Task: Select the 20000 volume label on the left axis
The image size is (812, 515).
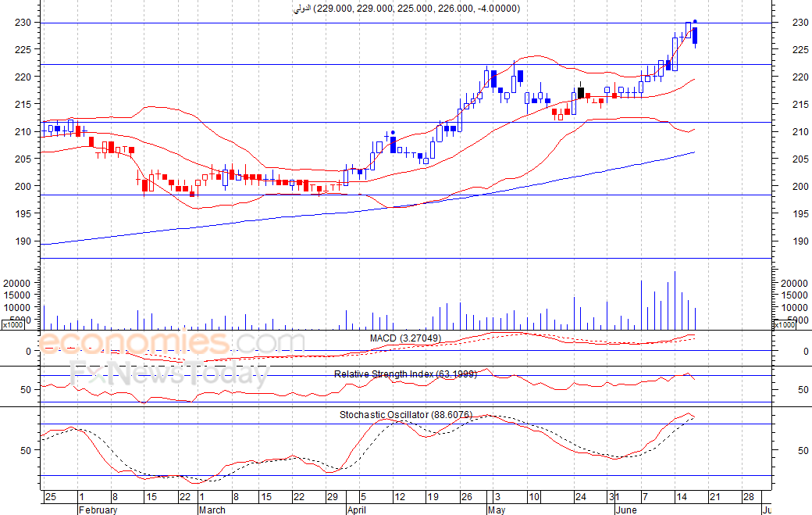Action: [x=16, y=283]
